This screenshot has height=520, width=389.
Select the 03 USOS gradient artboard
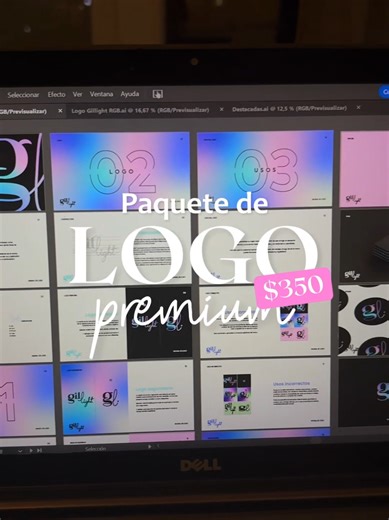(x=265, y=169)
